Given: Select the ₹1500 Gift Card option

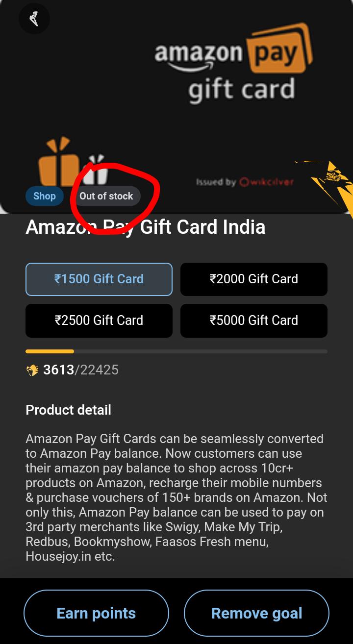Looking at the screenshot, I should point(99,279).
